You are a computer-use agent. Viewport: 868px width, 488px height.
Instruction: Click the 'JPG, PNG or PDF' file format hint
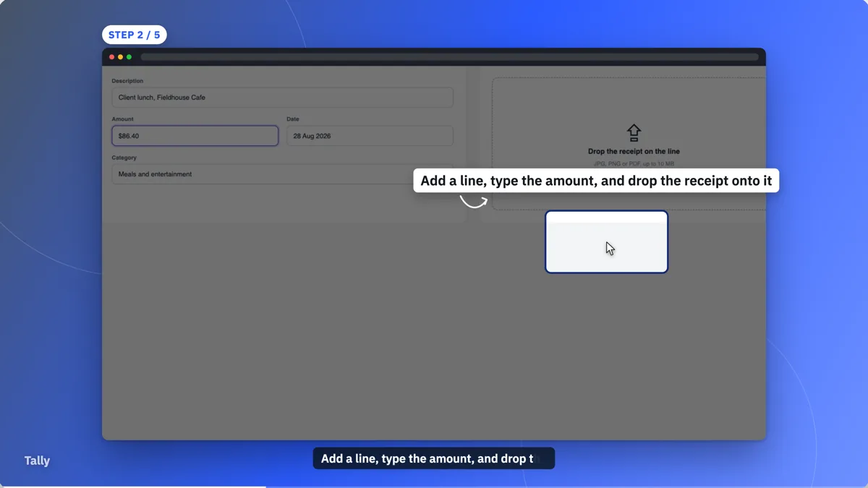[634, 165]
